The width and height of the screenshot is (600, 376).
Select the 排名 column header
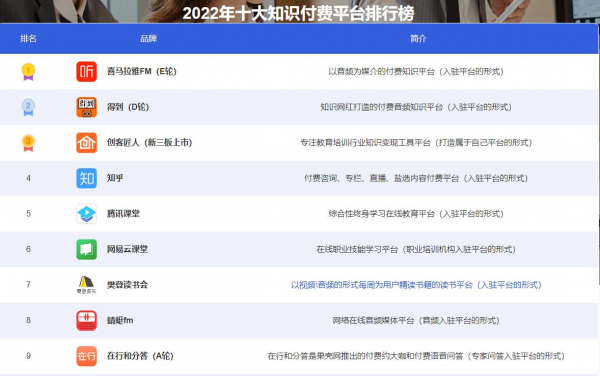point(28,38)
